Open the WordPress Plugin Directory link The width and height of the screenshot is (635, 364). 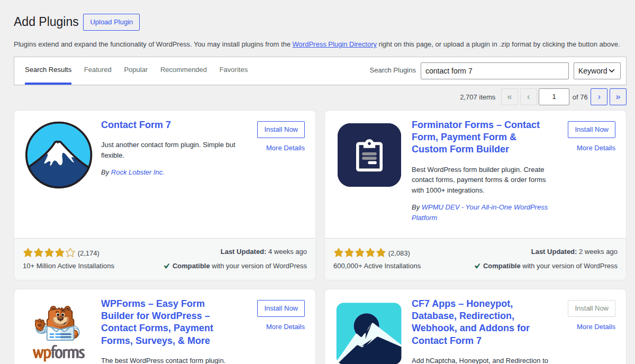click(334, 44)
